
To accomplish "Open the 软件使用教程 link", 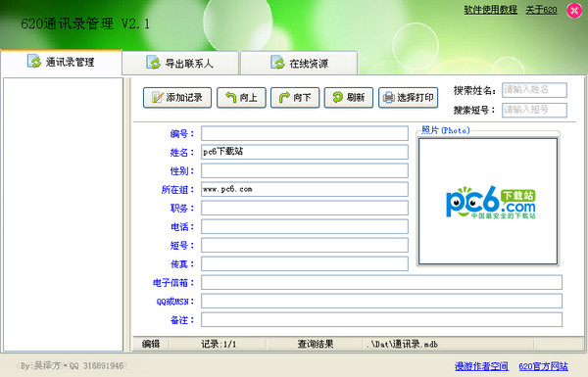I will [491, 10].
